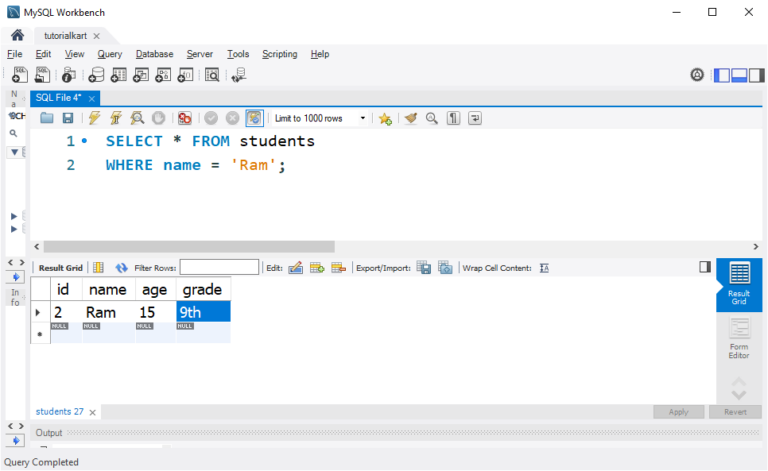Export recordset to external file
768x471 pixels.
click(424, 268)
